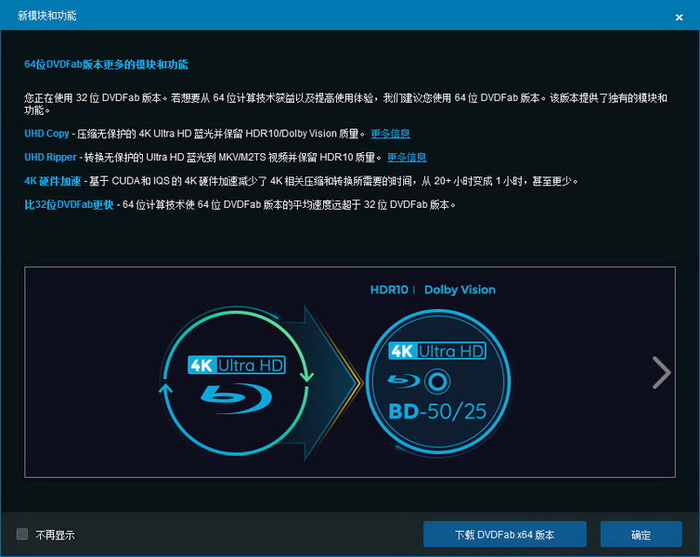Click the HDR10 label in banner
Image resolution: width=700 pixels, height=557 pixels.
coord(389,290)
